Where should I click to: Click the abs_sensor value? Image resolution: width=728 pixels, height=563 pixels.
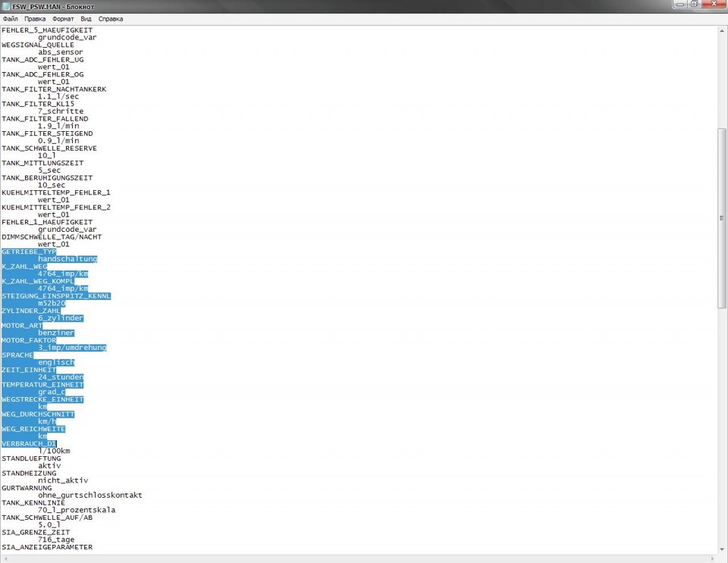click(x=61, y=52)
